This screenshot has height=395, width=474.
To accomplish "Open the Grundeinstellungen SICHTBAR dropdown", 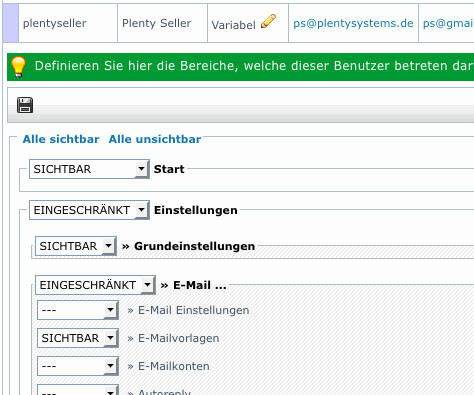I will tap(76, 246).
